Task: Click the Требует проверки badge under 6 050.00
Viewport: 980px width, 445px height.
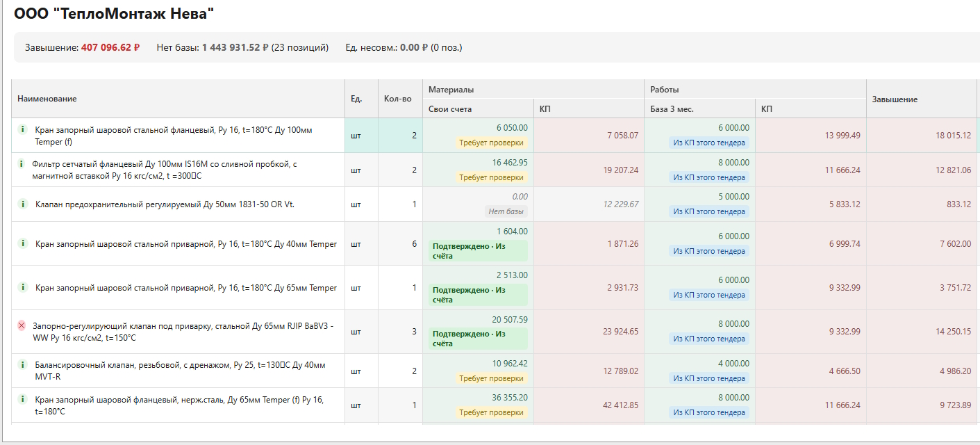Action: pos(492,143)
